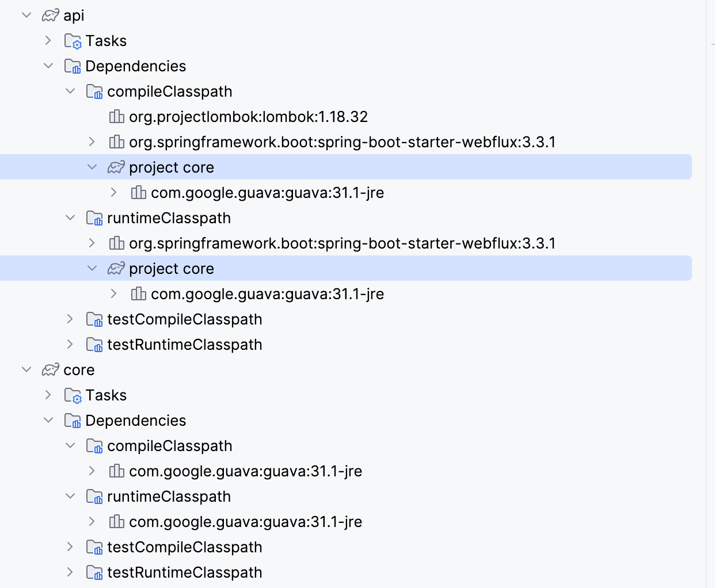Expand testCompileClasspath under api Dependencies
The width and height of the screenshot is (715, 588).
70,319
